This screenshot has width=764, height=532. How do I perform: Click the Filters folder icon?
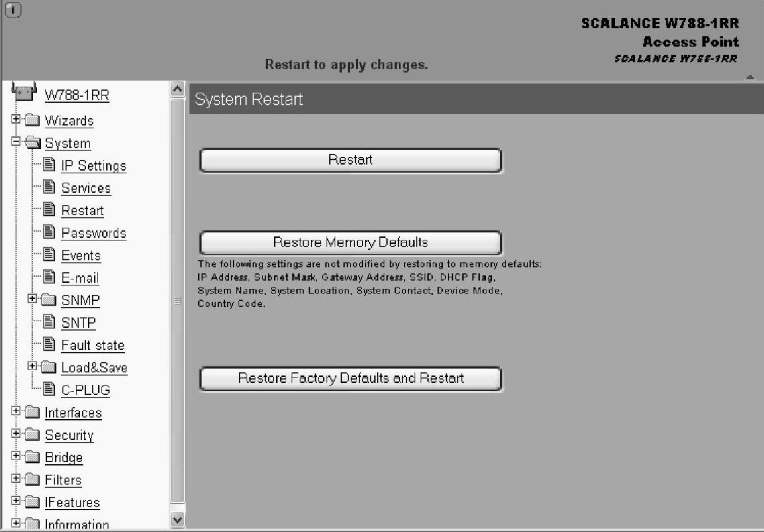point(32,480)
